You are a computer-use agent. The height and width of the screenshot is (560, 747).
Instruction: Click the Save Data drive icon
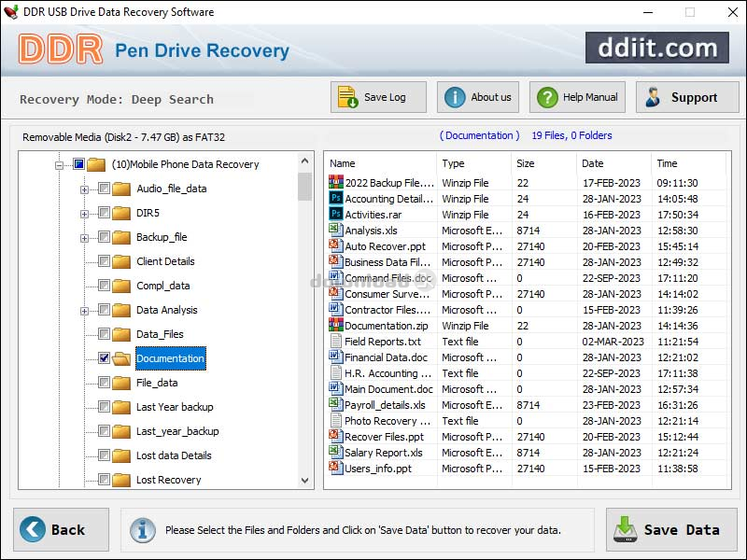[625, 529]
